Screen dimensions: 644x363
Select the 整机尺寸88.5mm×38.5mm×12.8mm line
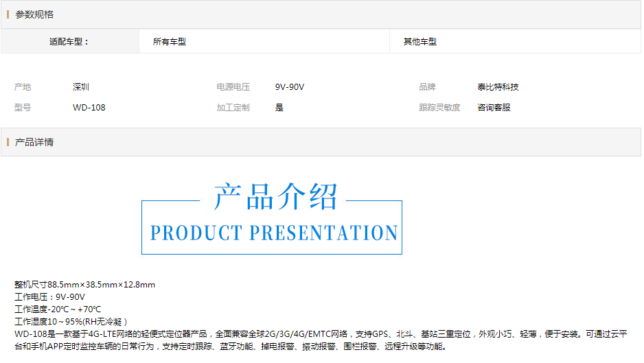point(84,285)
